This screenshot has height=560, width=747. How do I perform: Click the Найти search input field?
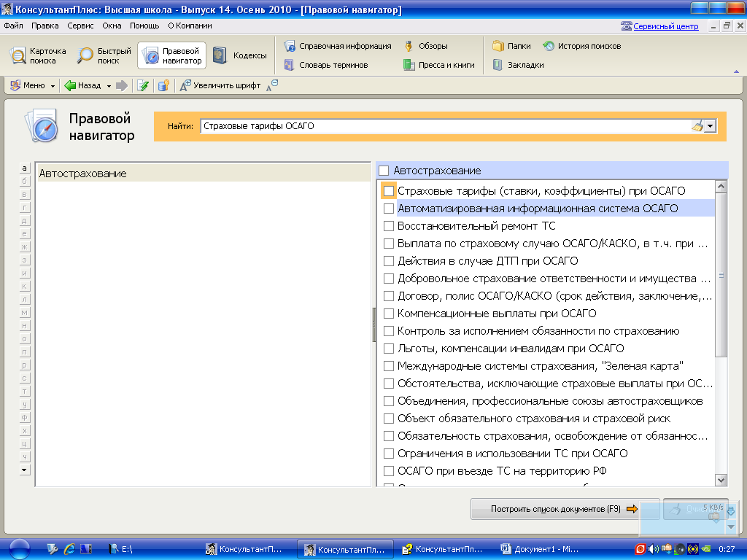coord(446,126)
